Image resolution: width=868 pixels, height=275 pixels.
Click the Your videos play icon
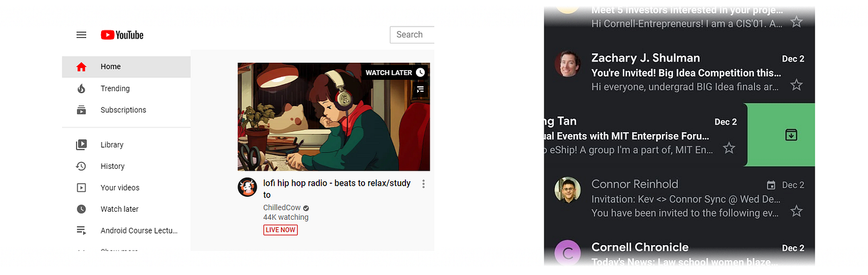coord(81,187)
